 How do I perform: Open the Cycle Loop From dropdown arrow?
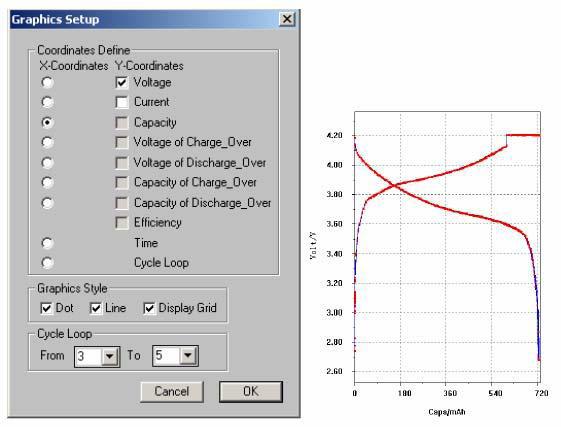point(110,356)
